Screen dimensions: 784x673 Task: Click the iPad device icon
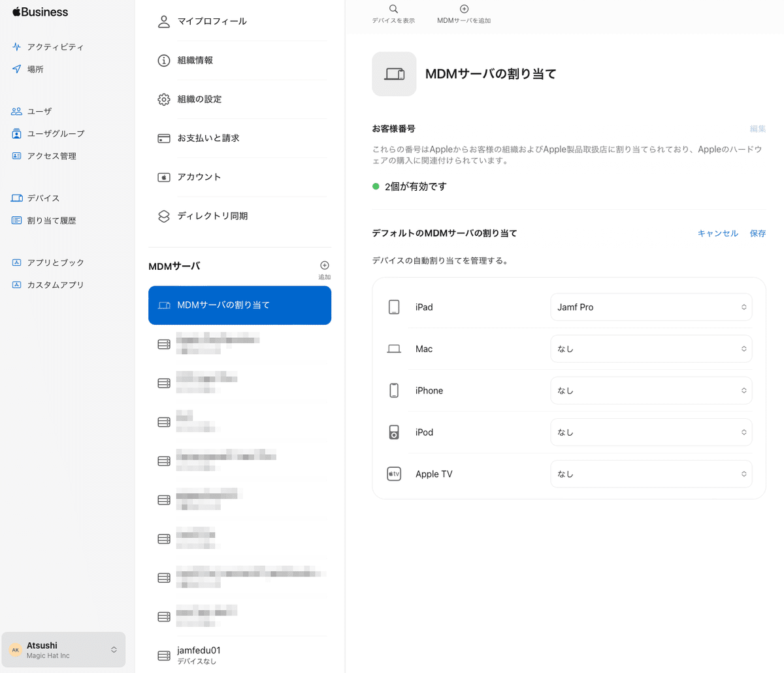click(394, 307)
